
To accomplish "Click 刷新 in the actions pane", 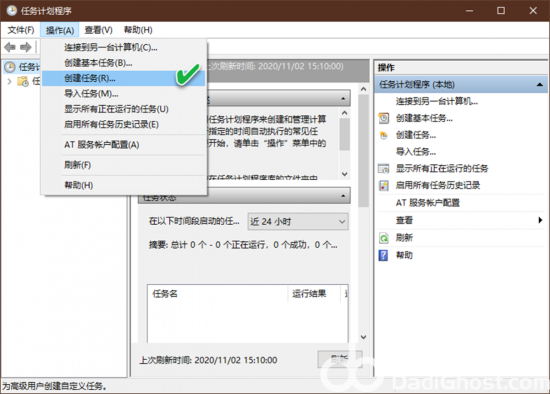I will (x=404, y=238).
